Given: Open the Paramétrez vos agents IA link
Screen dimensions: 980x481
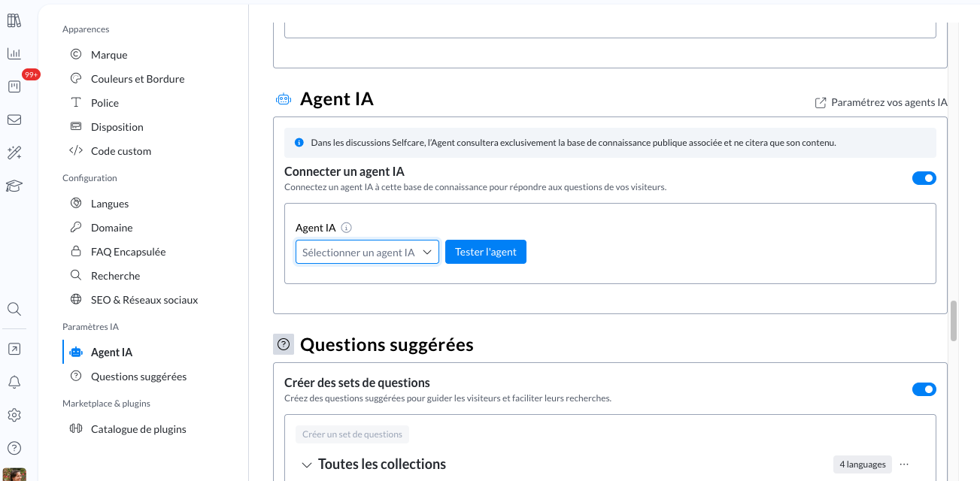Looking at the screenshot, I should point(881,102).
